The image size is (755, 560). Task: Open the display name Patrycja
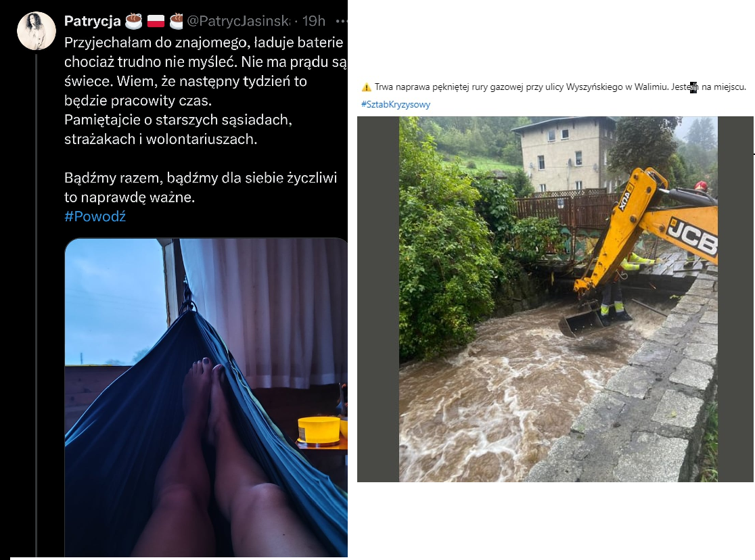point(93,21)
